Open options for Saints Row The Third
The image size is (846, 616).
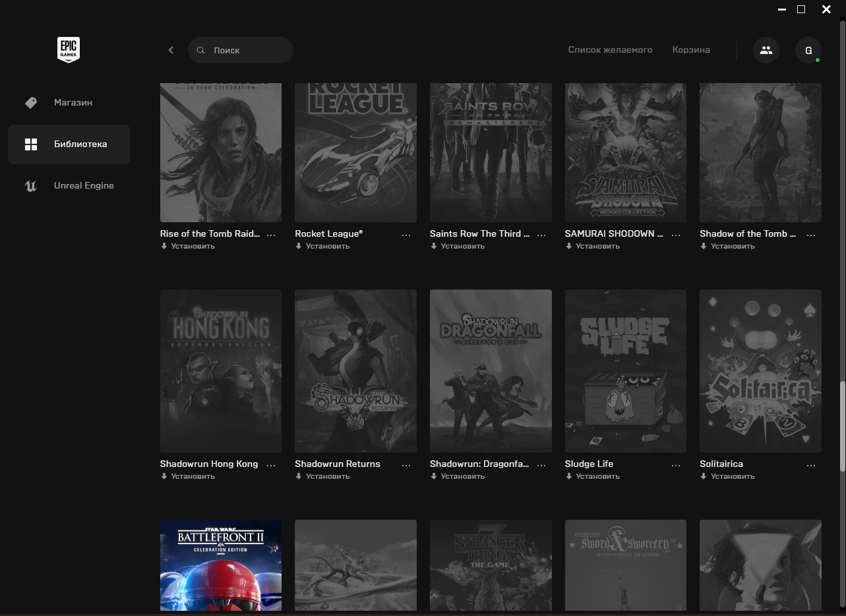(x=541, y=234)
